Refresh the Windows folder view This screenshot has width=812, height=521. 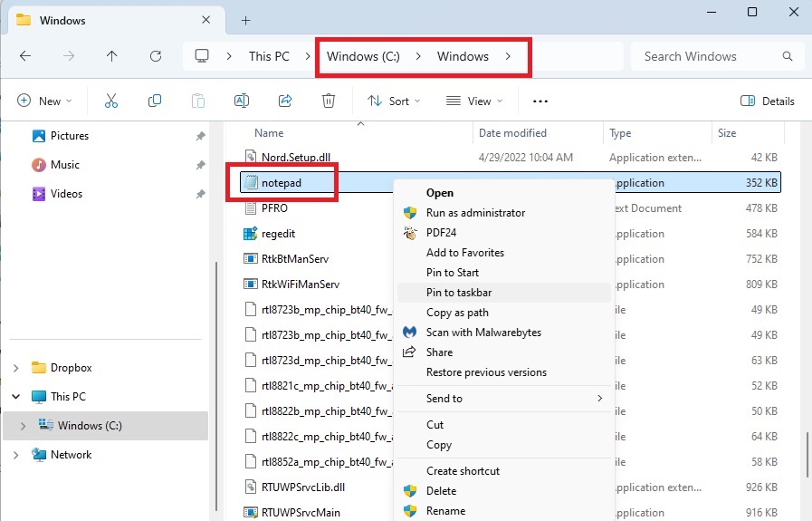[156, 56]
